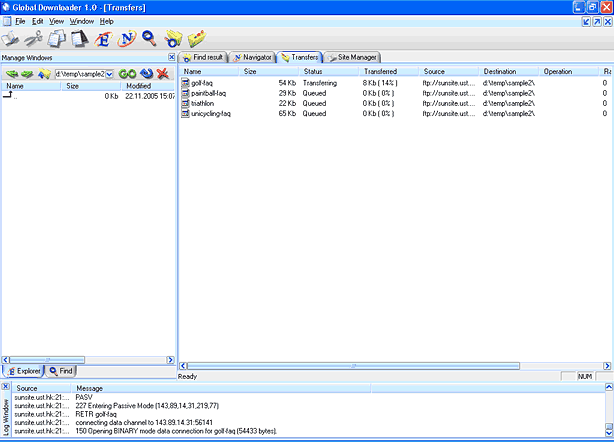Image resolution: width=614 pixels, height=442 pixels.
Task: Switch to the Site Manager tab
Action: click(352, 57)
